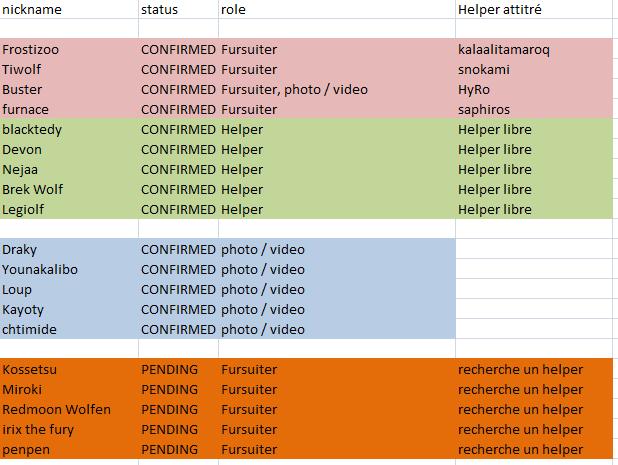Click the 'nickname' header cell
The width and height of the screenshot is (618, 465).
(32, 9)
